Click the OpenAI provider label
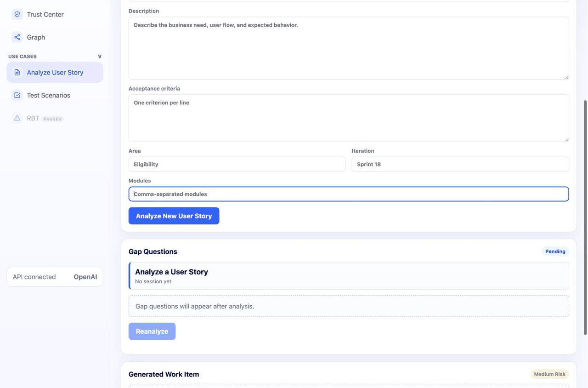This screenshot has height=388, width=588. click(x=85, y=277)
